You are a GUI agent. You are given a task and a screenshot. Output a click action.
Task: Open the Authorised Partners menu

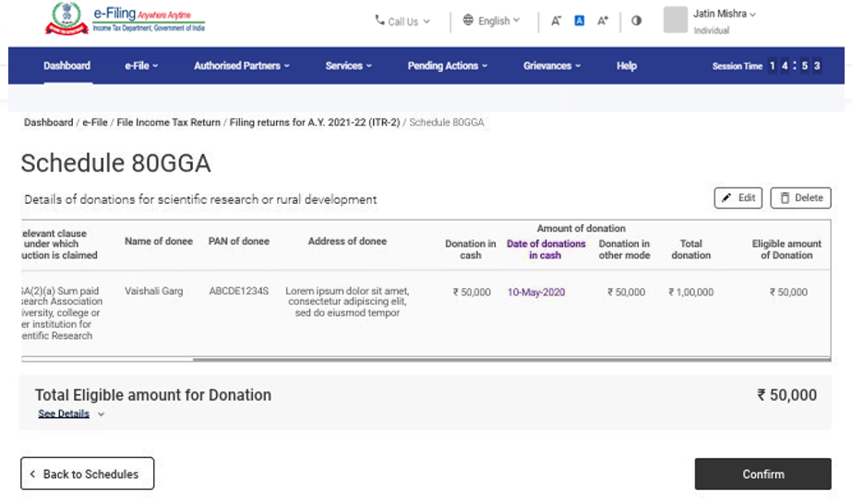[x=241, y=66]
